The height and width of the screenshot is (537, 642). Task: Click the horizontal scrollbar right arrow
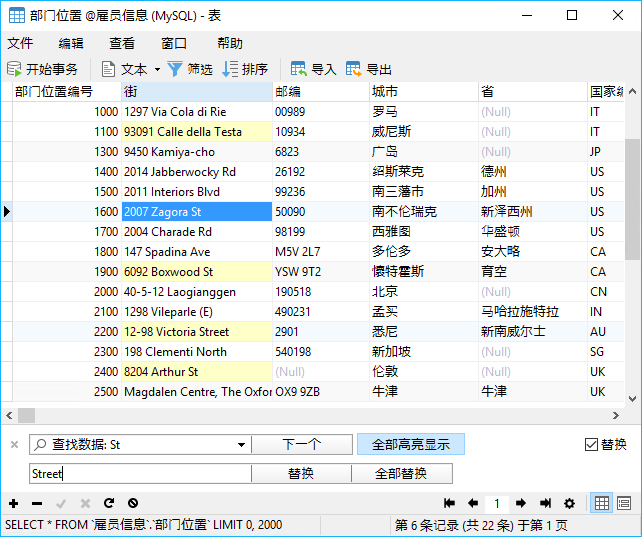point(615,415)
